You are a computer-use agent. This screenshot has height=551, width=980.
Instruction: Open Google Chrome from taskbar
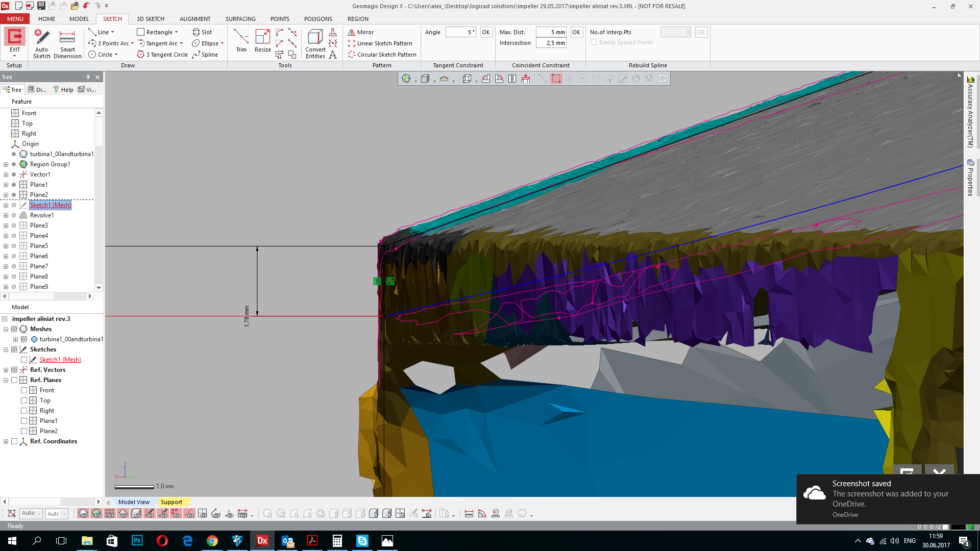coord(212,541)
